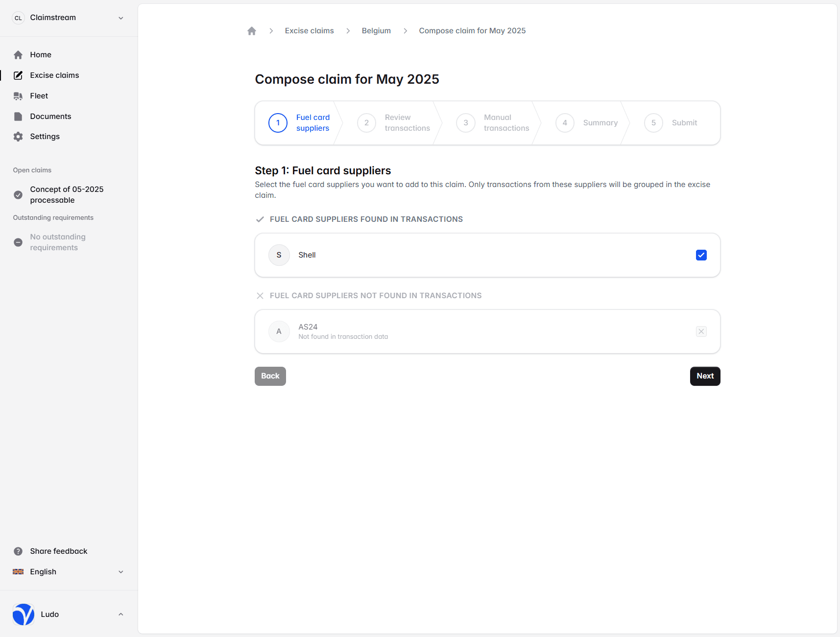Select the Concept of 05-2025 open claim
This screenshot has width=840, height=637.
click(67, 195)
